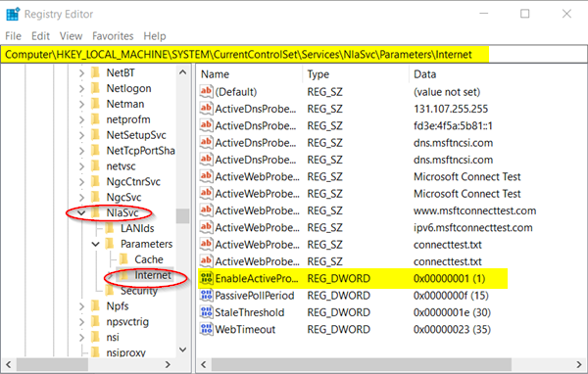588x374 pixels.
Task: Collapse the Parameters subkey
Action: click(96, 244)
